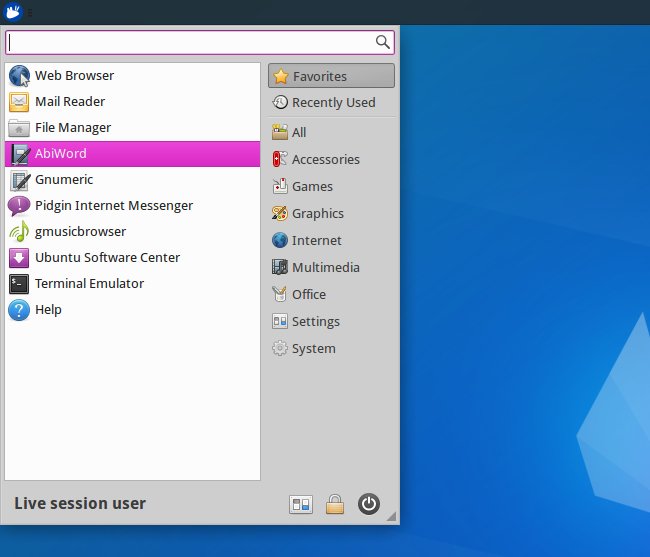Click the Internet globe category icon
This screenshot has width=650, height=557.
point(280,240)
